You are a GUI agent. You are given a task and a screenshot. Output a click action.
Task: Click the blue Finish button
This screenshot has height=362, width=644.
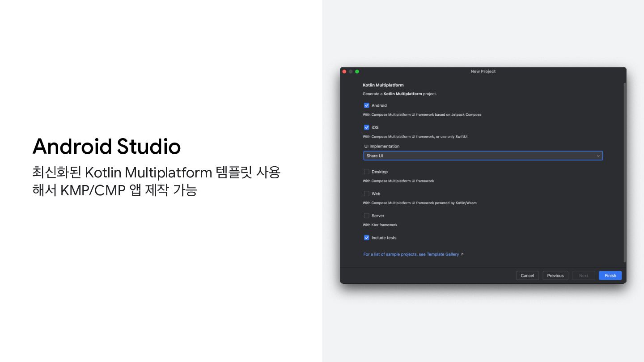[x=610, y=276]
